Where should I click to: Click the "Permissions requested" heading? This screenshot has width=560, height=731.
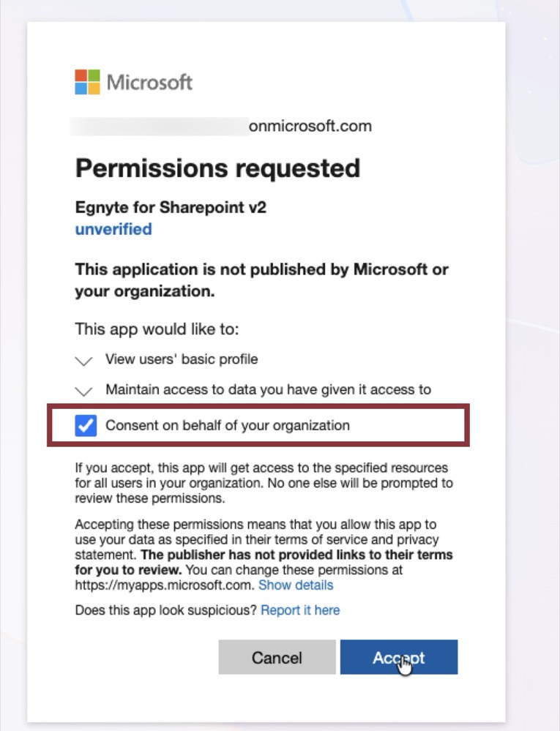[x=217, y=168]
